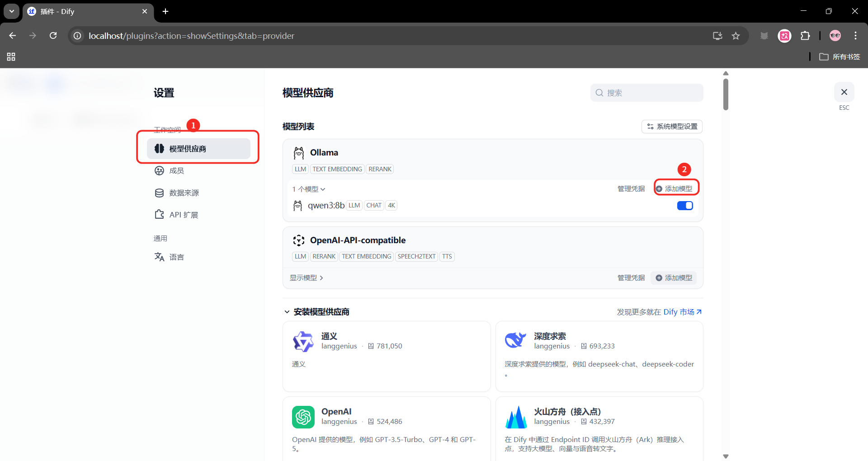868x461 pixels.
Task: Click the OpenAI-API-compatible logo icon
Action: (299, 240)
